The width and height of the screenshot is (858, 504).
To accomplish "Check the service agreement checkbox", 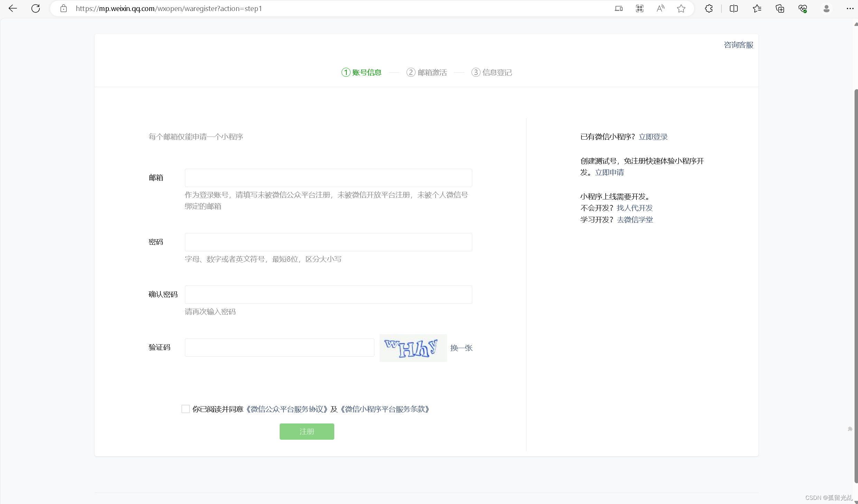I will click(186, 409).
